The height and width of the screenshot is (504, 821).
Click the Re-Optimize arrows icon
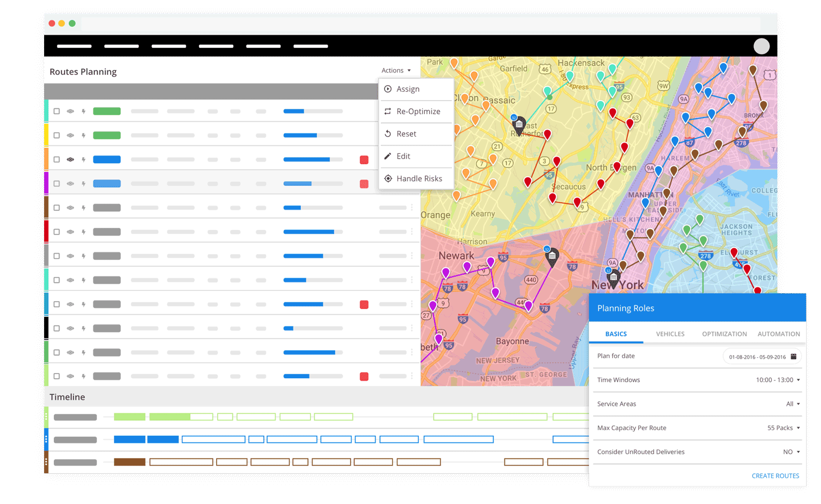(388, 111)
